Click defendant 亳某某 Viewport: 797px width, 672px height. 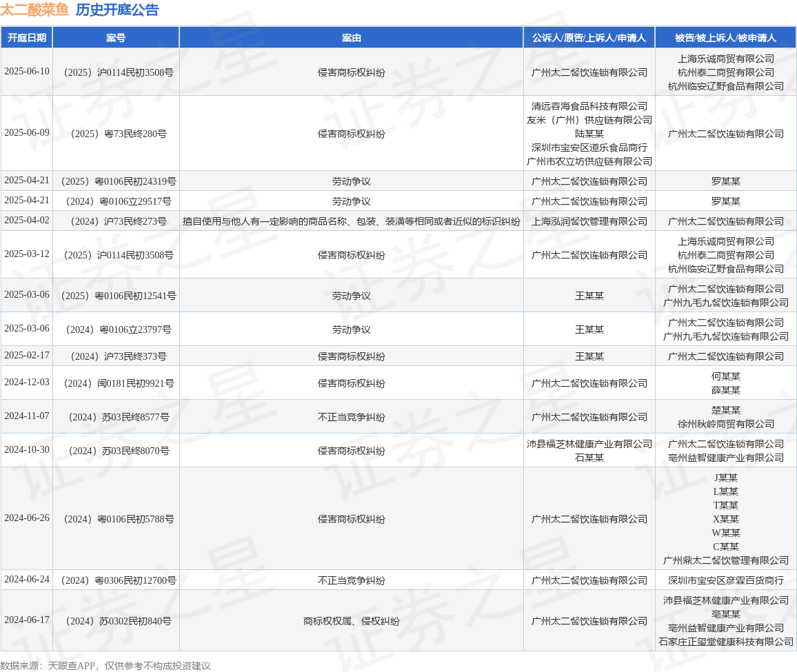pyautogui.click(x=725, y=614)
